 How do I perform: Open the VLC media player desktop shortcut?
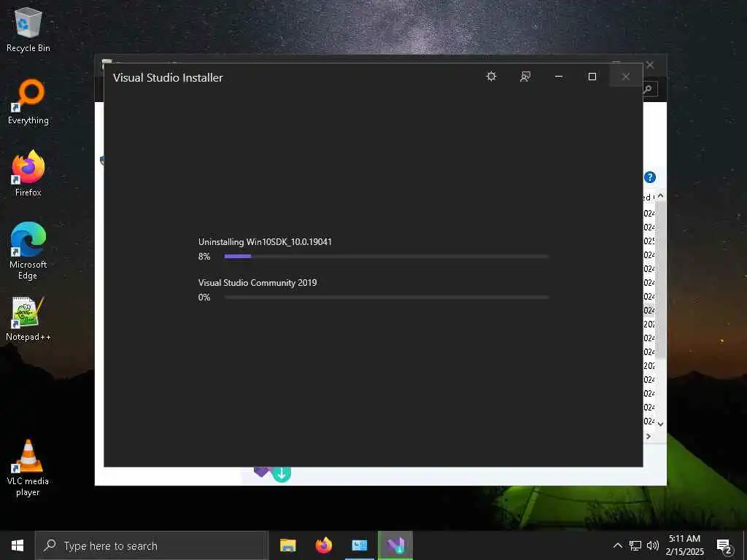coord(28,468)
